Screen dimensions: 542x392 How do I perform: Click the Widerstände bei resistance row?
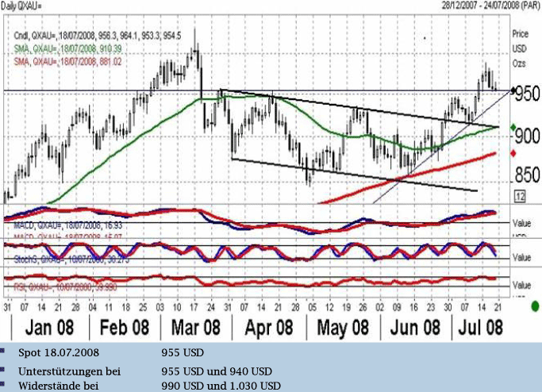tap(48, 386)
